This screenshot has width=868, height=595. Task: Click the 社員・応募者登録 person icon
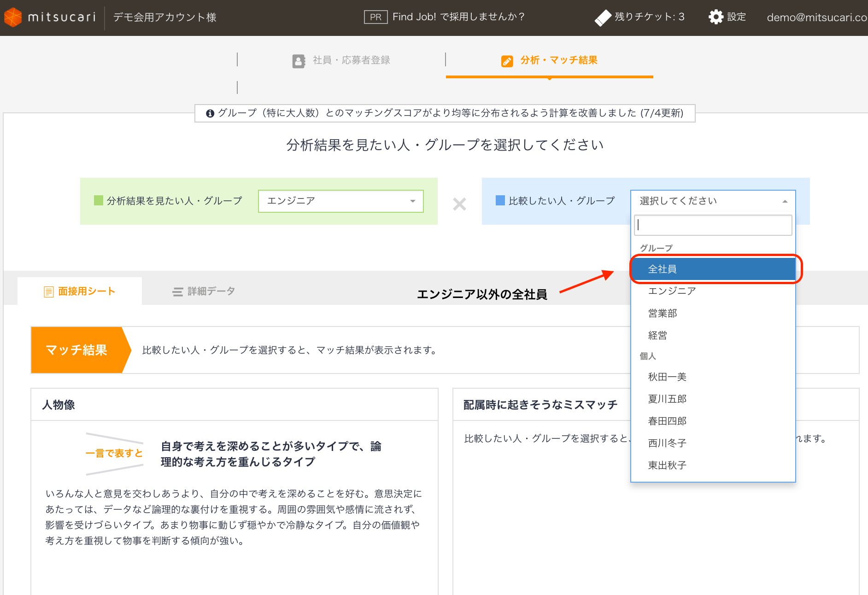point(299,61)
